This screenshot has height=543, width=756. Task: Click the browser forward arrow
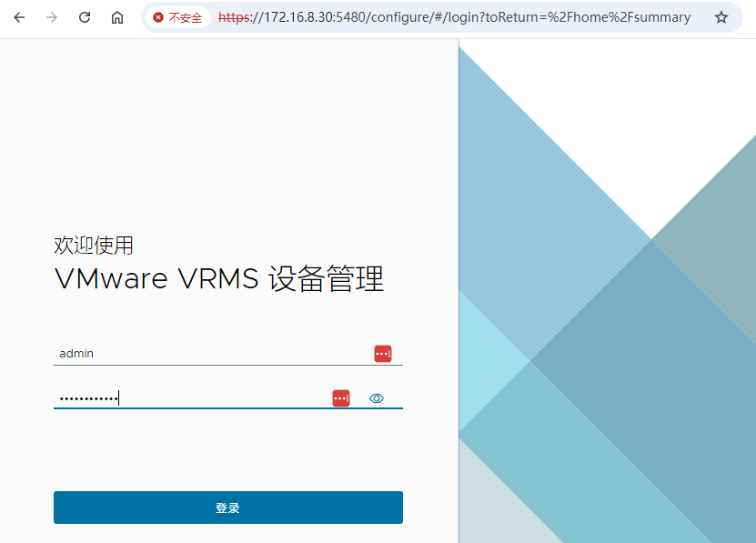(52, 18)
